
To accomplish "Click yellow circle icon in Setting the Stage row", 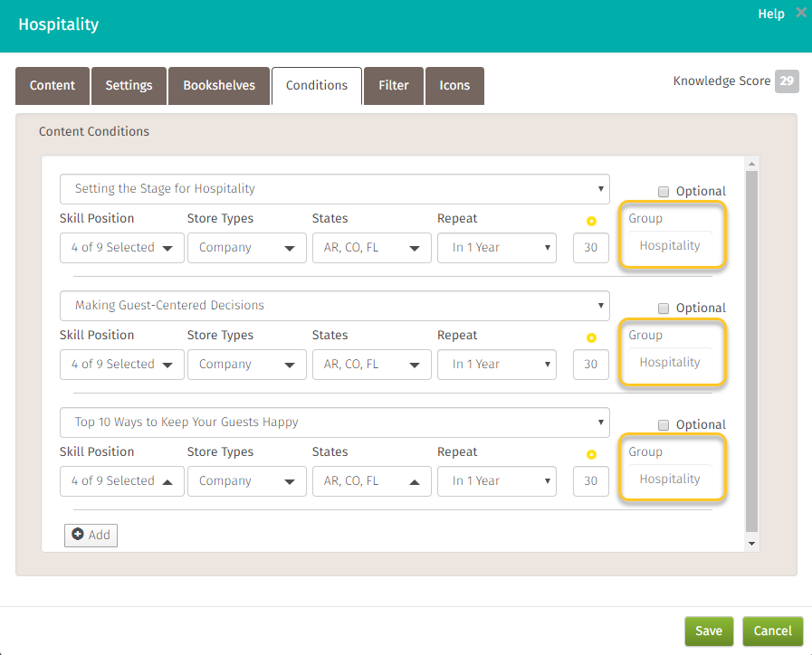I will pyautogui.click(x=591, y=221).
